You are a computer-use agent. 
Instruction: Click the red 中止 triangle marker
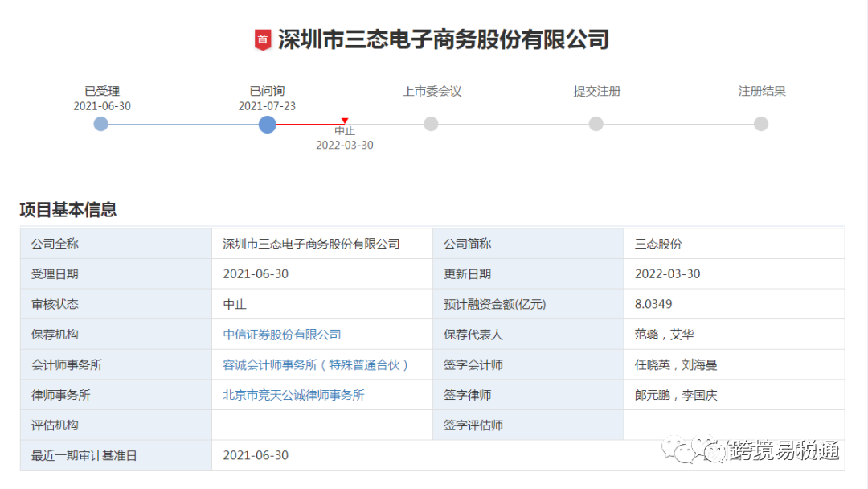click(345, 121)
